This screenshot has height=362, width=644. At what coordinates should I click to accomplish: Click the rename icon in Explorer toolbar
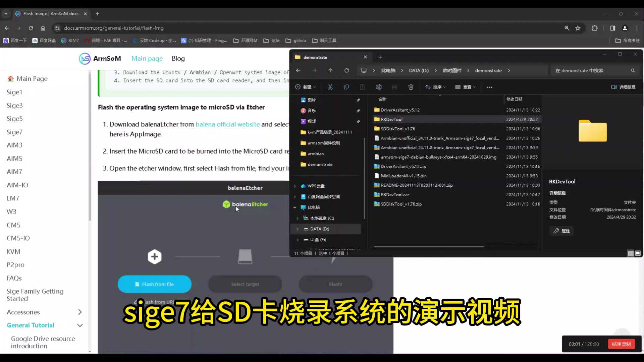click(x=378, y=87)
